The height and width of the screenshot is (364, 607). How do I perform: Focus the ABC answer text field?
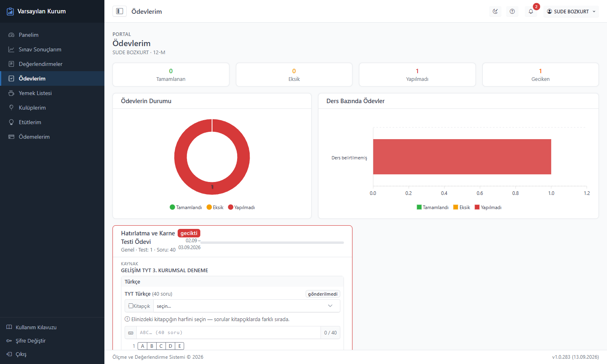229,333
